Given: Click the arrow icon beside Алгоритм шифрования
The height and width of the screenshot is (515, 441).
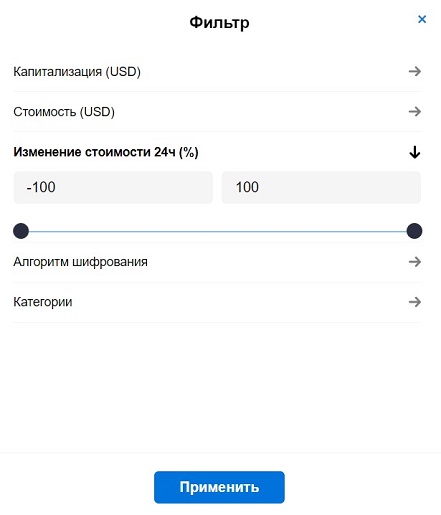Looking at the screenshot, I should [x=415, y=262].
